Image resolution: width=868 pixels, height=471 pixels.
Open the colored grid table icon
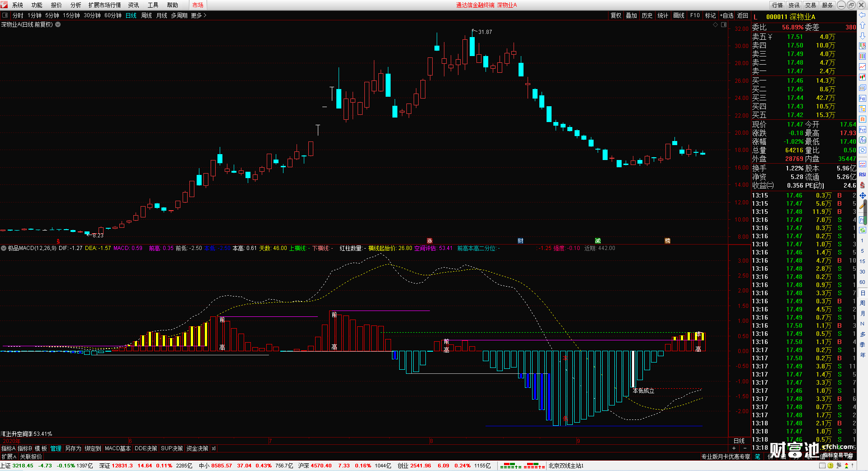click(863, 57)
